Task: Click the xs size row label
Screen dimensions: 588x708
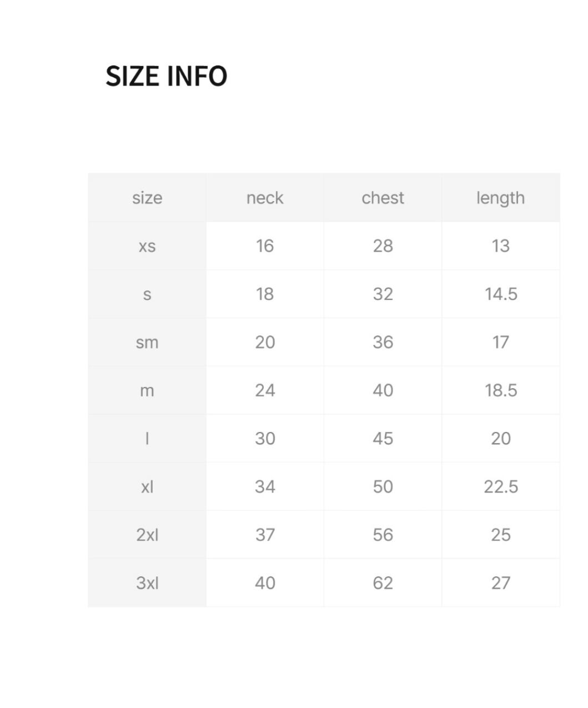Action: click(x=147, y=246)
